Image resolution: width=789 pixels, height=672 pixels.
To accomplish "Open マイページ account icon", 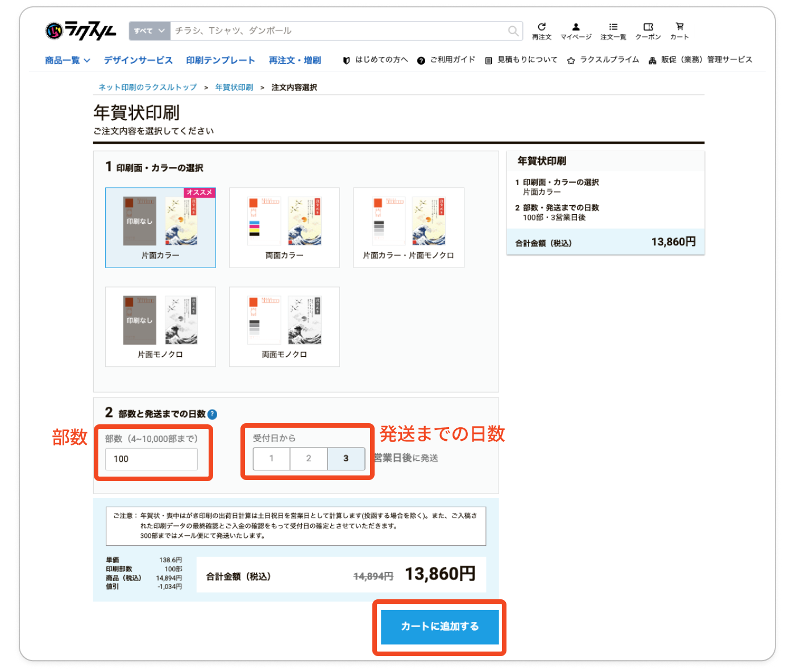I will click(x=575, y=31).
